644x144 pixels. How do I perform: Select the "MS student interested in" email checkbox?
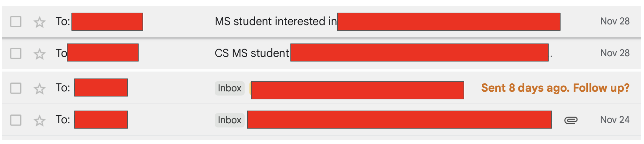click(x=16, y=22)
